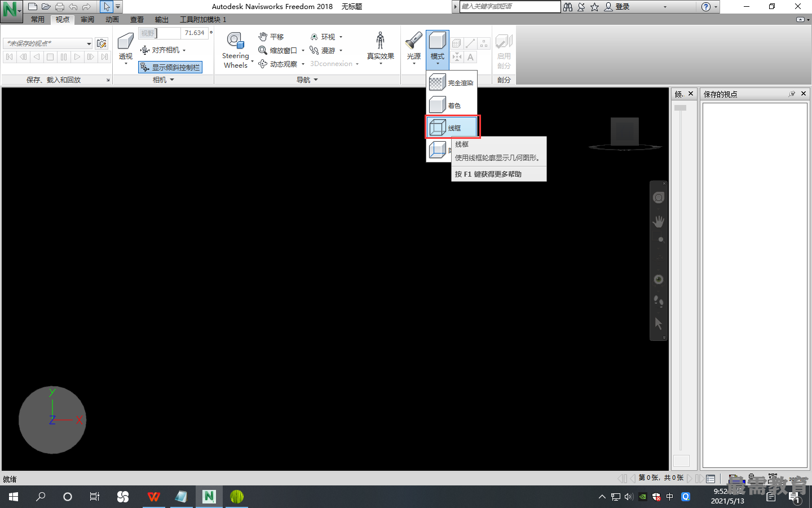Select Shaded (着色) mode
812x508 pixels.
[x=452, y=105]
